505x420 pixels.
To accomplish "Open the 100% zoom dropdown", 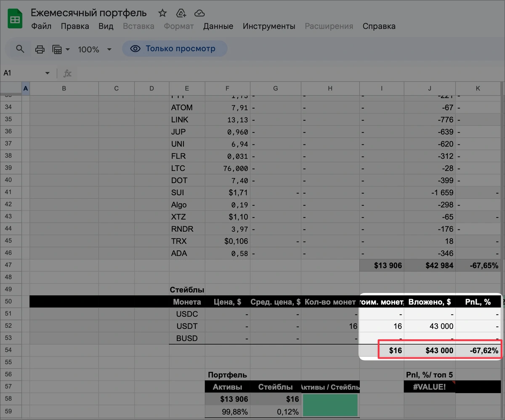I will point(95,49).
